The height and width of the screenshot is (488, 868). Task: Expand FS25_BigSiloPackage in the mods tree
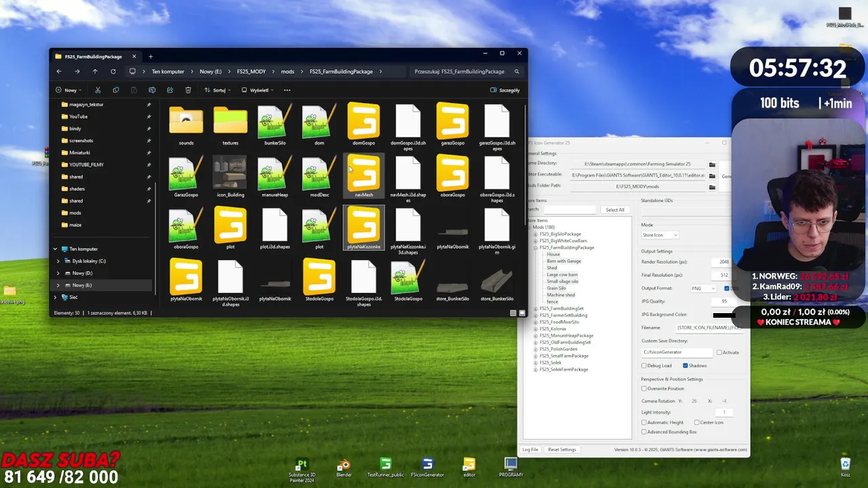click(x=536, y=234)
